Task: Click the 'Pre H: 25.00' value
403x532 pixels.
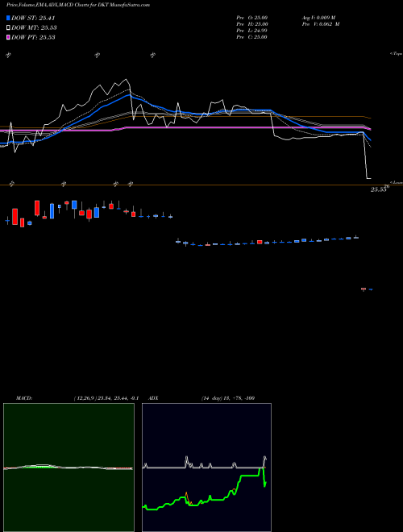Action: tap(252, 24)
